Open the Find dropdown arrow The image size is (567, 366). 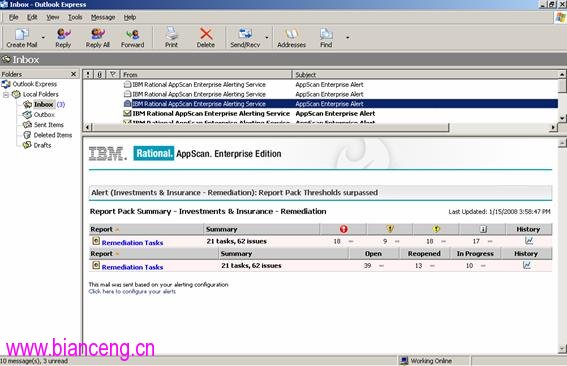coord(348,37)
